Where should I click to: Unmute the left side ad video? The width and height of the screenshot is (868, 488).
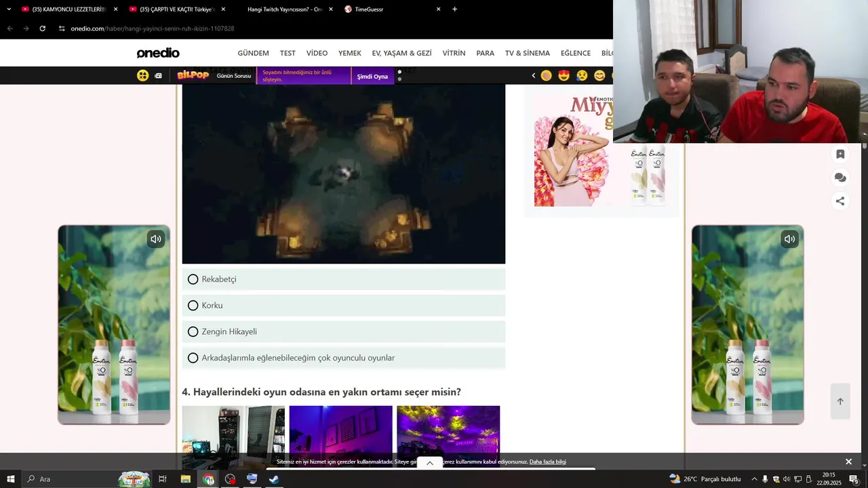point(156,239)
